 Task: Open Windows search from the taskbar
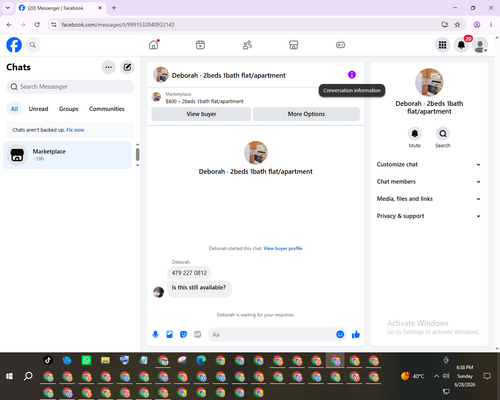(x=28, y=376)
